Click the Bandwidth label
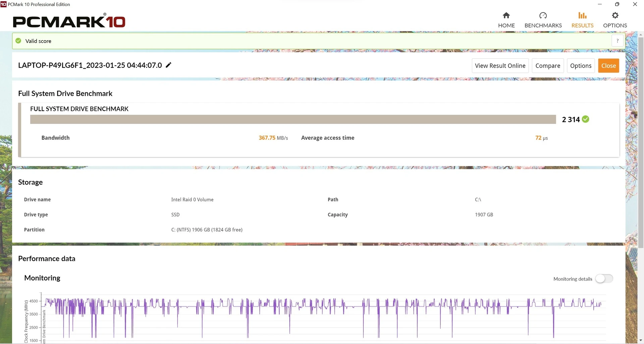This screenshot has height=344, width=644. (55, 138)
